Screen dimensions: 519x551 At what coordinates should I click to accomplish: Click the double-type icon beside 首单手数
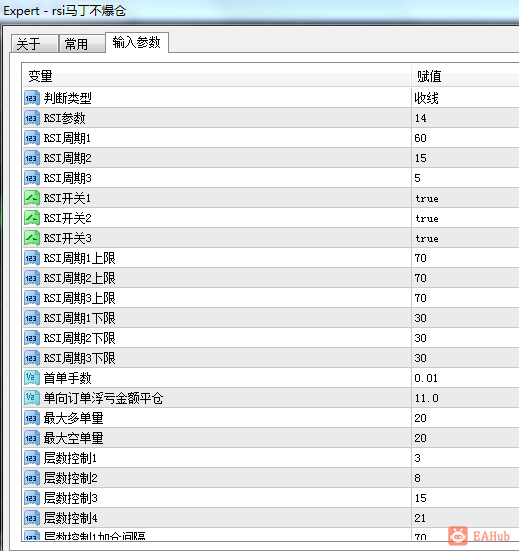(32, 378)
